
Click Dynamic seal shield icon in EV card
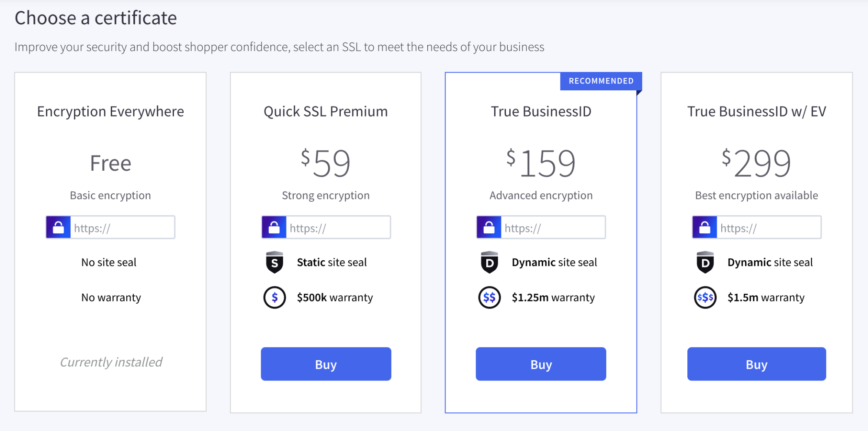coord(705,262)
